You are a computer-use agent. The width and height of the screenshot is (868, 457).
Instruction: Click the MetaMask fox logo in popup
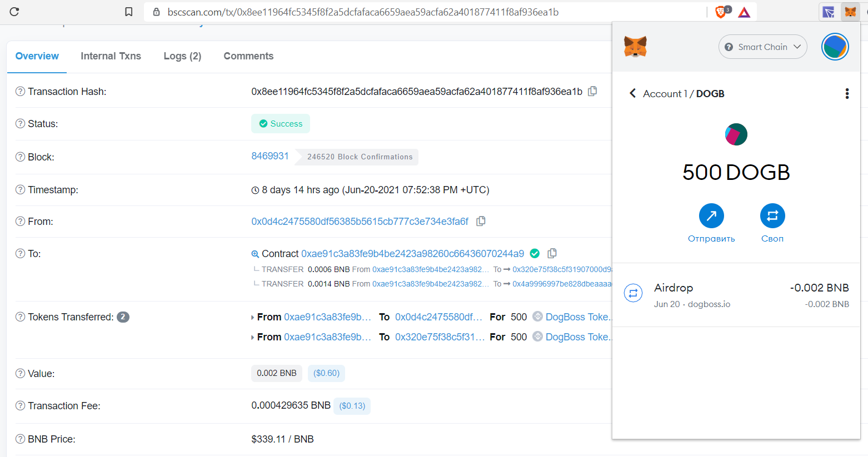(635, 47)
